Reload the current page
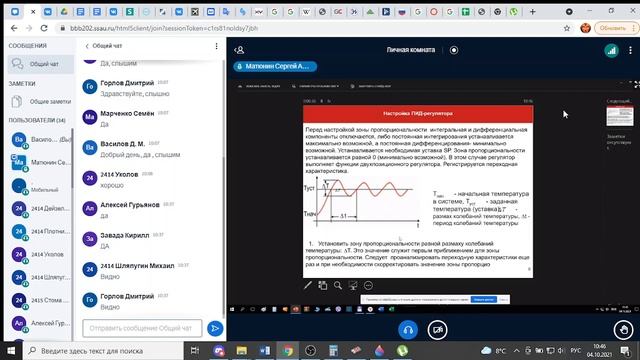Viewport: 640px width, 360px height. [44, 28]
